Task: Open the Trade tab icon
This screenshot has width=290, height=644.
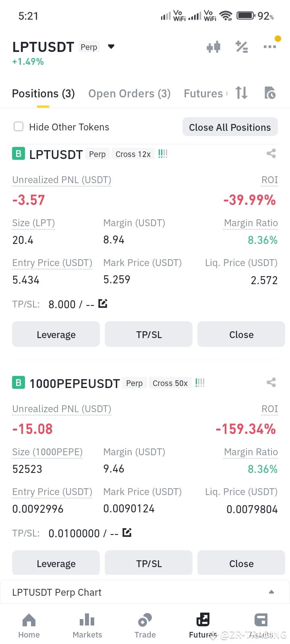Action: pos(145,620)
